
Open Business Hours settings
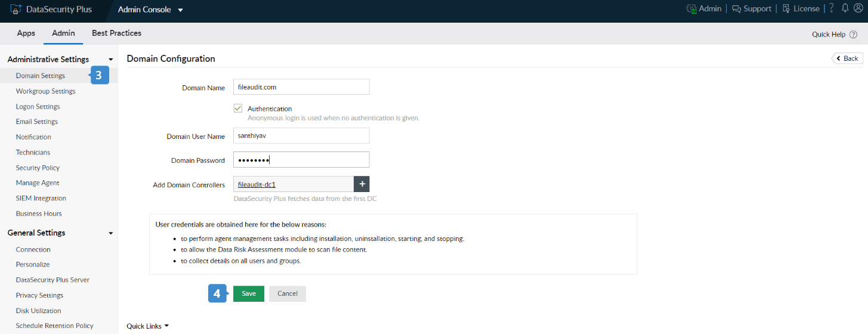pos(39,214)
